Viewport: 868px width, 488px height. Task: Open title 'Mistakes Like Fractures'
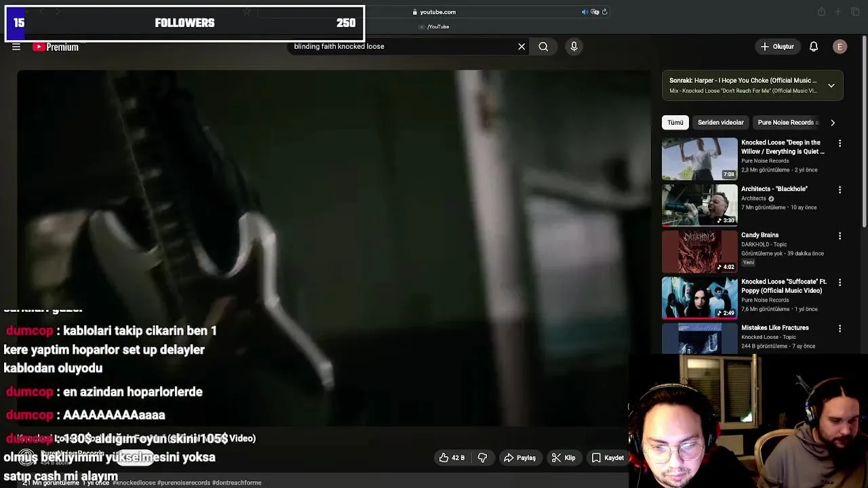[x=775, y=328]
